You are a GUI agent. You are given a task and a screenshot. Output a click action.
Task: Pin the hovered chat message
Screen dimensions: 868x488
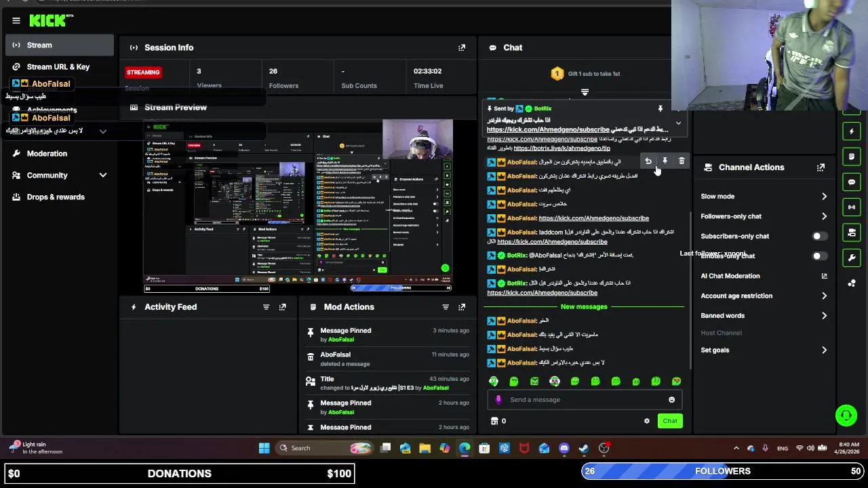[x=665, y=161]
